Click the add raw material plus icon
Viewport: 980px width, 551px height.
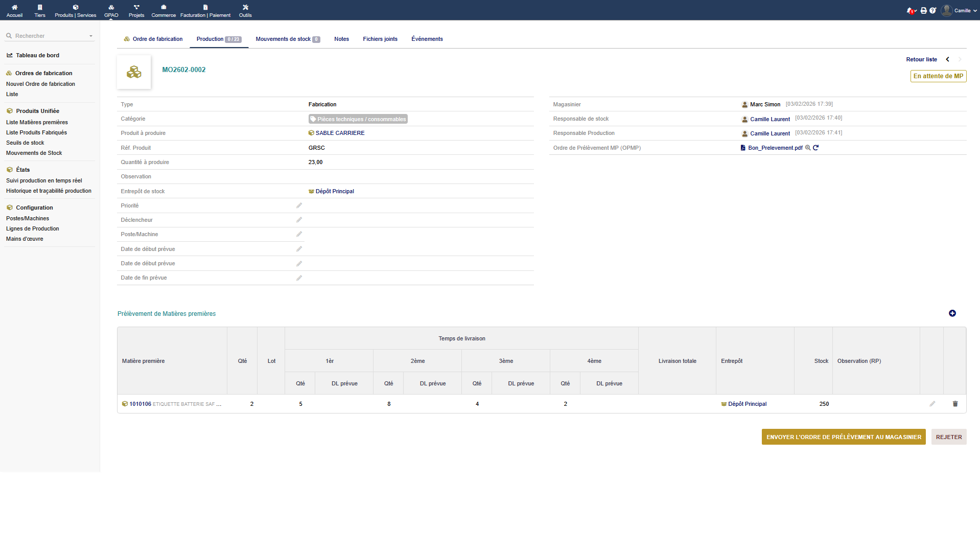click(952, 313)
